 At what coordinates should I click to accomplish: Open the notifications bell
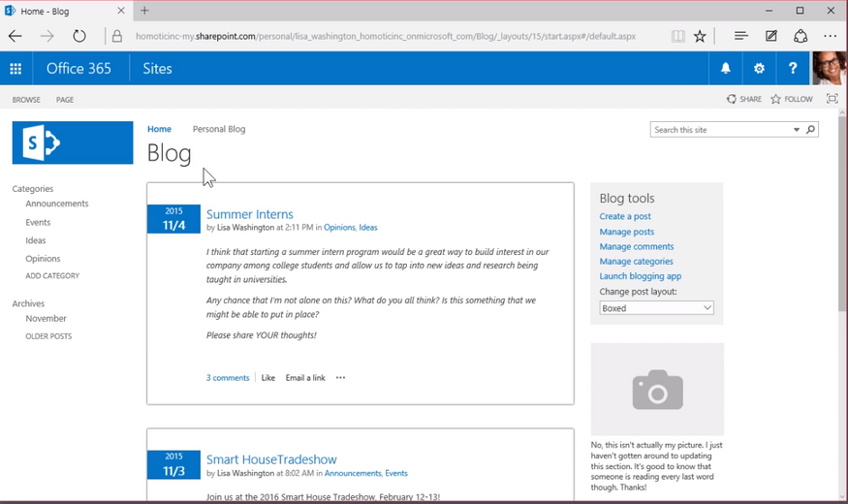[x=725, y=68]
